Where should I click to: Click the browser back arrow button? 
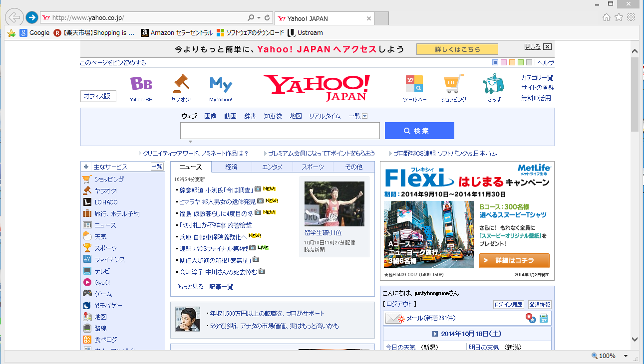(x=14, y=17)
